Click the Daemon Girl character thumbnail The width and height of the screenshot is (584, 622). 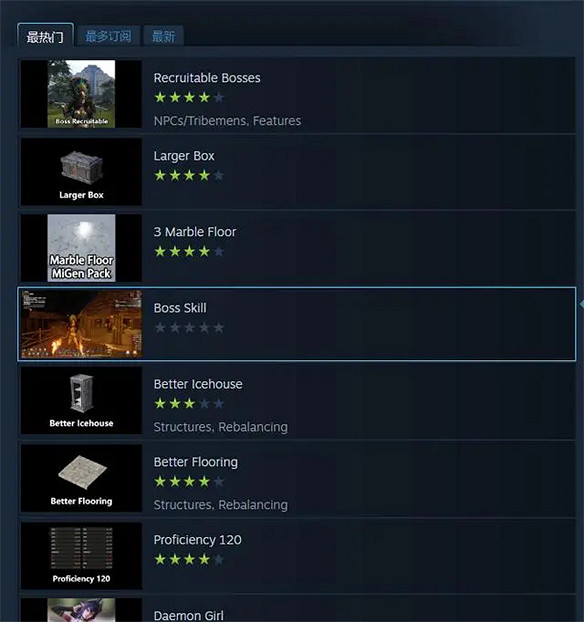click(x=81, y=610)
